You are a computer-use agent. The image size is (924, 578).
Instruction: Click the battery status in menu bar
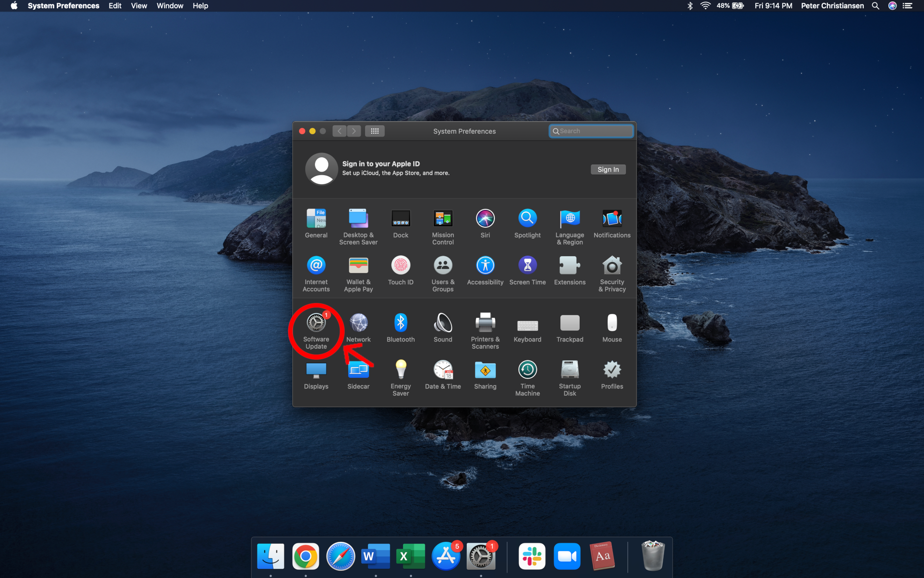pos(730,6)
